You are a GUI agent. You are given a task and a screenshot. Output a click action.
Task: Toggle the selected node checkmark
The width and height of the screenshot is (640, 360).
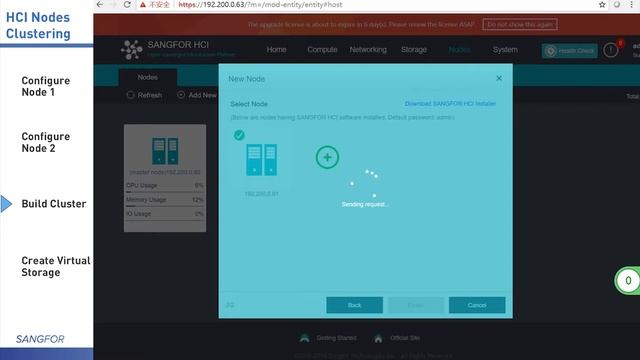pos(239,135)
